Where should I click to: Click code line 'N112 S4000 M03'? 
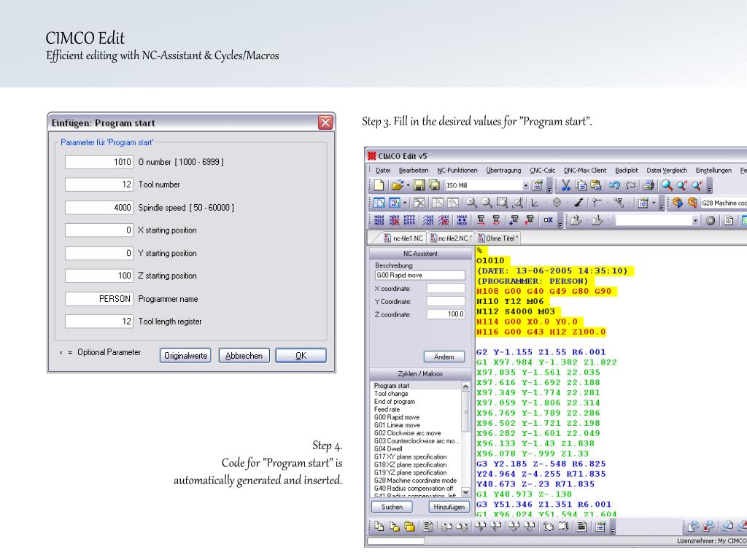pyautogui.click(x=516, y=311)
